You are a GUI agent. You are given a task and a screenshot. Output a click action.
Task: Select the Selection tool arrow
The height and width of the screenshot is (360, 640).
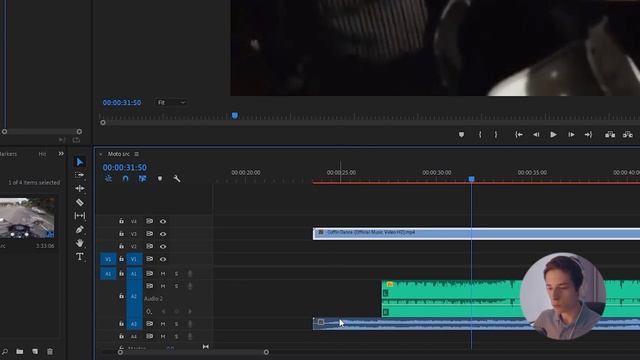pos(80,162)
